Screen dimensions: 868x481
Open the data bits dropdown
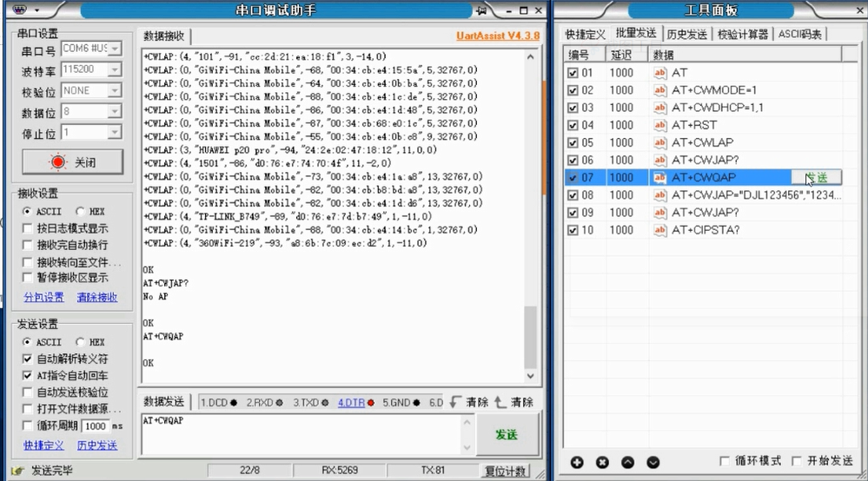115,112
